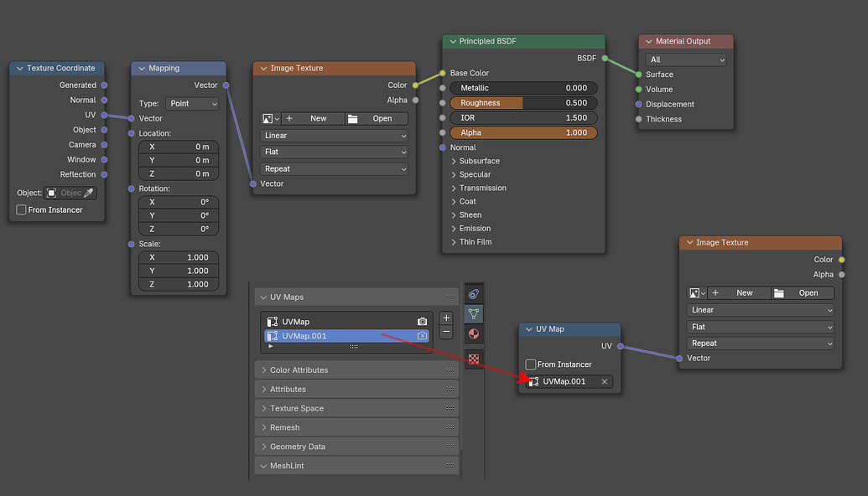Click New button in first Image Texture
Viewport: 868px width, 496px height.
314,118
